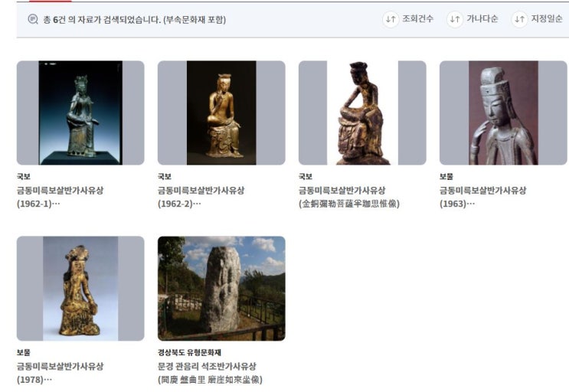Click the search result speech-bubble icon
The height and width of the screenshot is (392, 569).
click(x=33, y=19)
